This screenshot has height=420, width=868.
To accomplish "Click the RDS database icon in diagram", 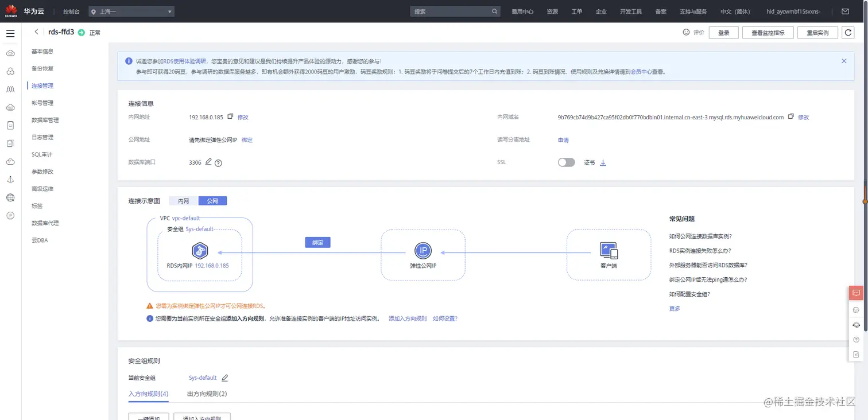I will click(x=199, y=251).
